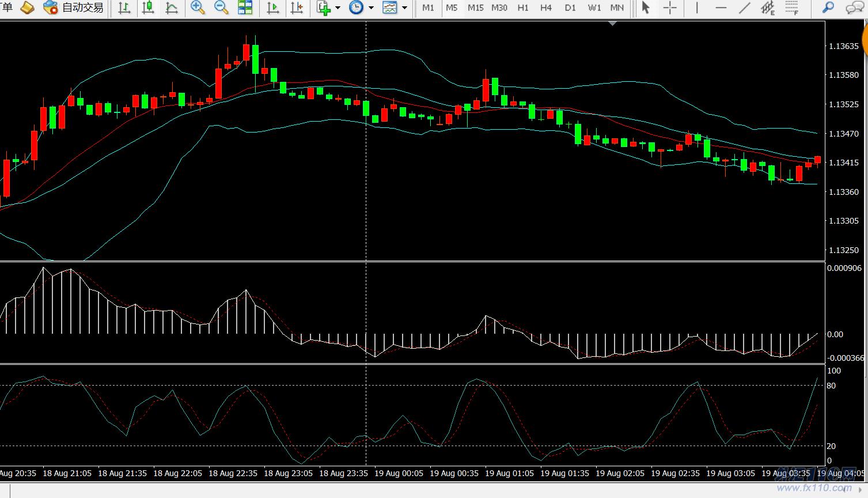Toggle chart shift from right edge
The image size is (868, 498).
click(297, 7)
